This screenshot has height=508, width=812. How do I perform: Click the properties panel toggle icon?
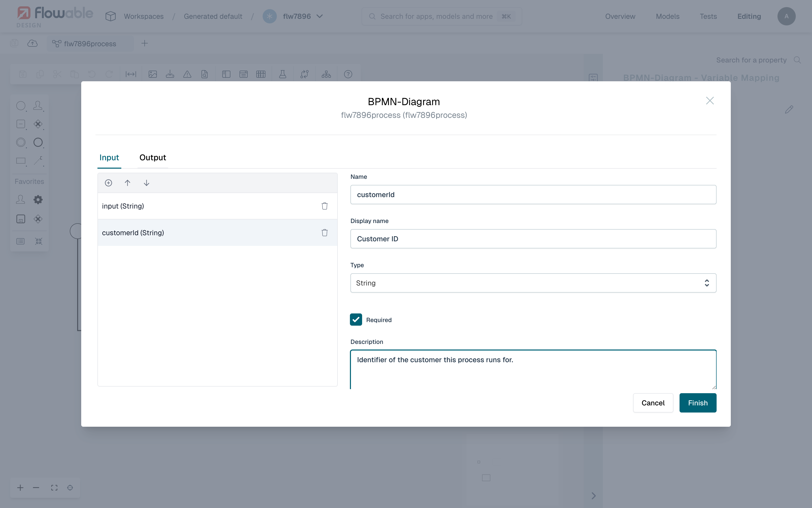coord(593,78)
